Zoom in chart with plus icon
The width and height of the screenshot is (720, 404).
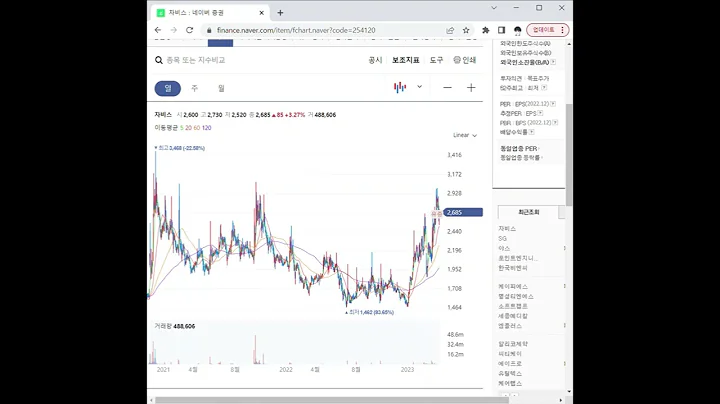point(471,88)
